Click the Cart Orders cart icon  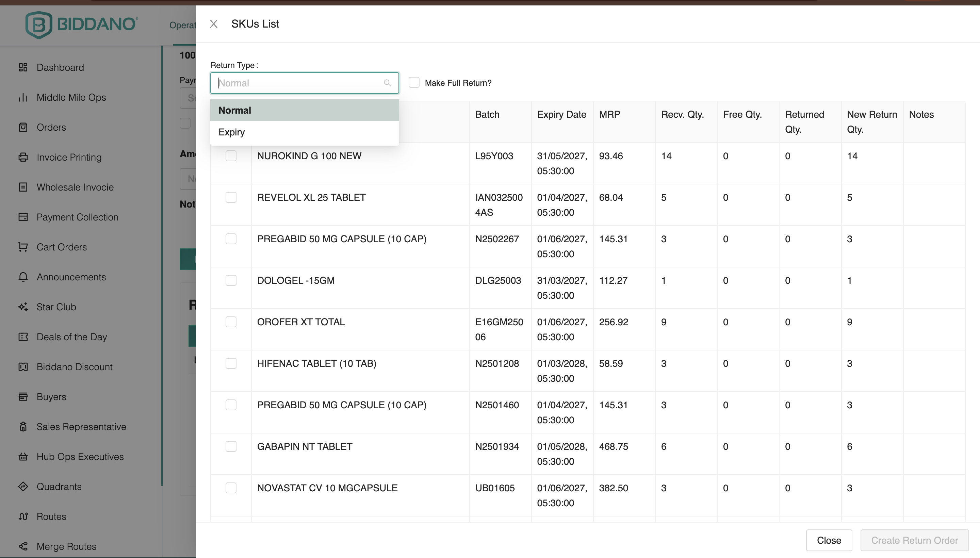(23, 247)
